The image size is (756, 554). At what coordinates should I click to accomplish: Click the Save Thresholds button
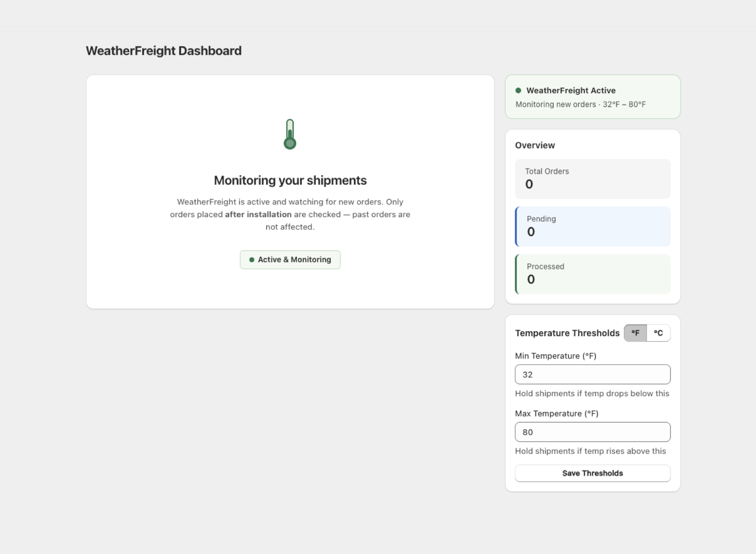pos(593,473)
